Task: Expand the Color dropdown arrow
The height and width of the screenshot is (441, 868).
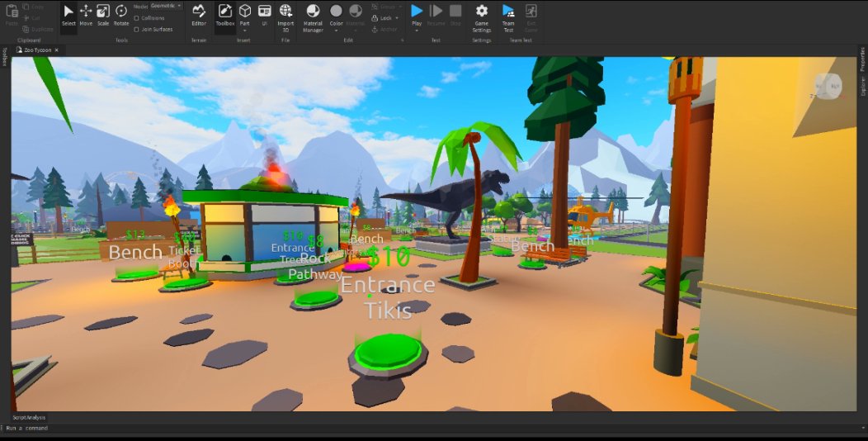Action: pyautogui.click(x=336, y=31)
